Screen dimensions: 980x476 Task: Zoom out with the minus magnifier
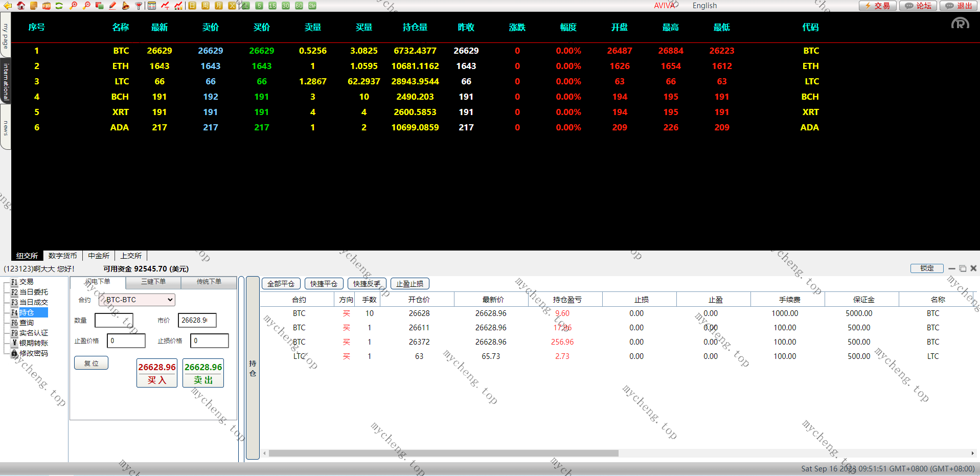(86, 6)
